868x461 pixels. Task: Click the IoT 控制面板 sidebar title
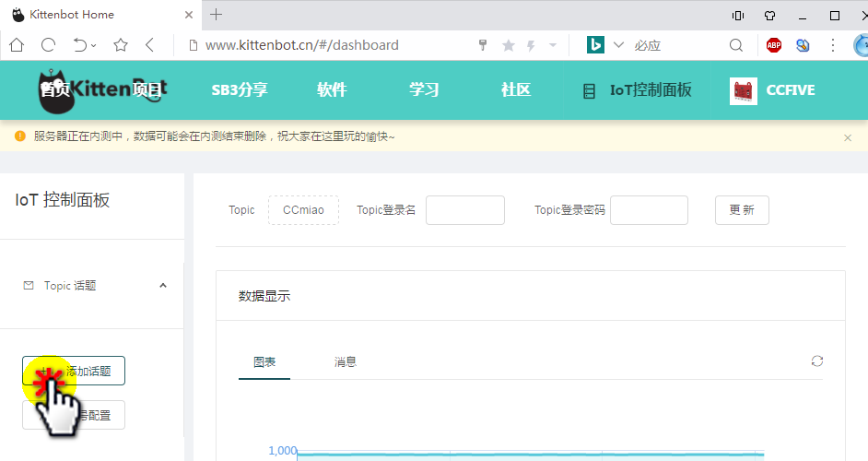coord(63,200)
